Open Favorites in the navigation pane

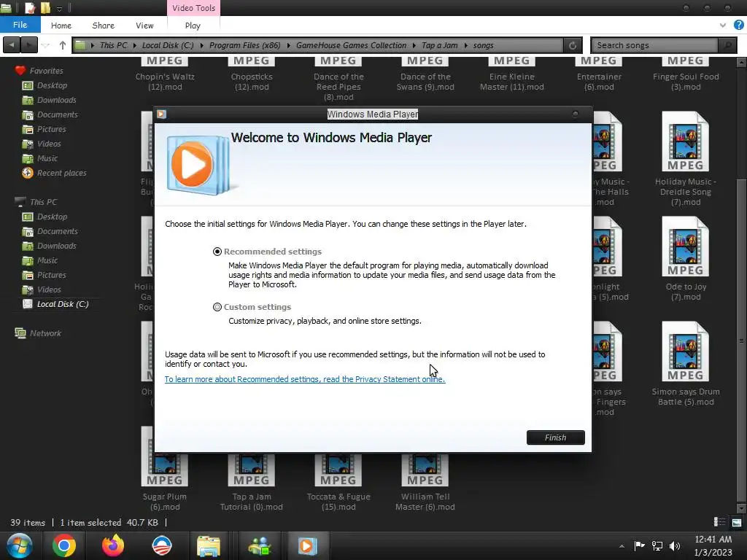pyautogui.click(x=46, y=71)
